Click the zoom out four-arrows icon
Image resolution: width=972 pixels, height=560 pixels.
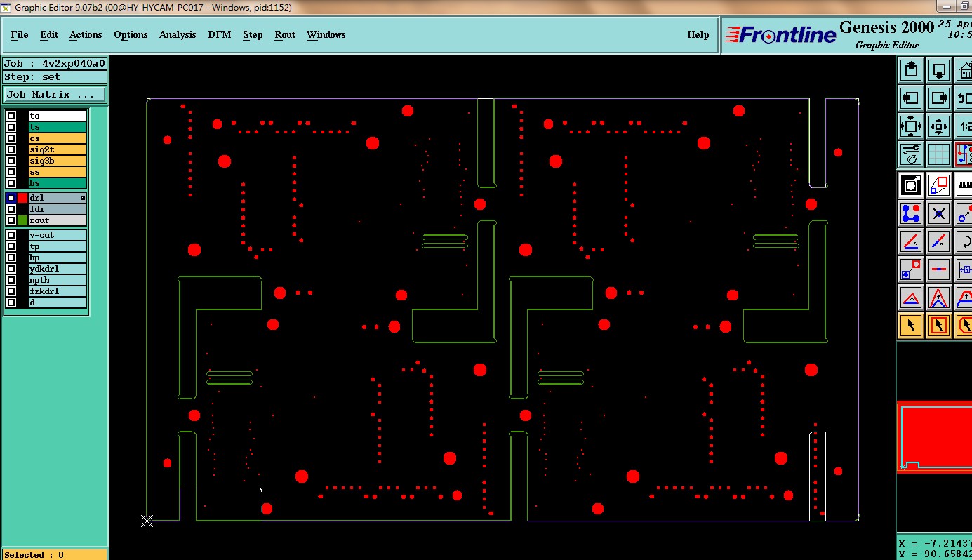pos(911,126)
